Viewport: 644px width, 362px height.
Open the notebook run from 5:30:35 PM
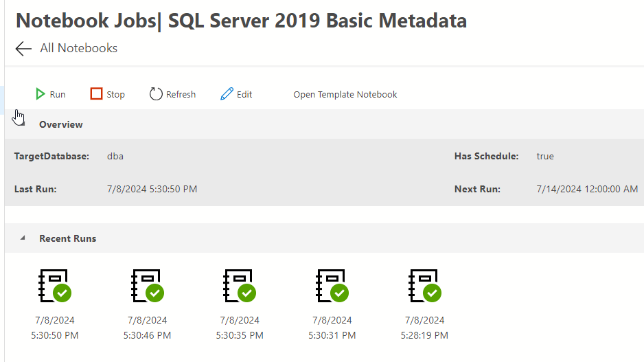[240, 286]
